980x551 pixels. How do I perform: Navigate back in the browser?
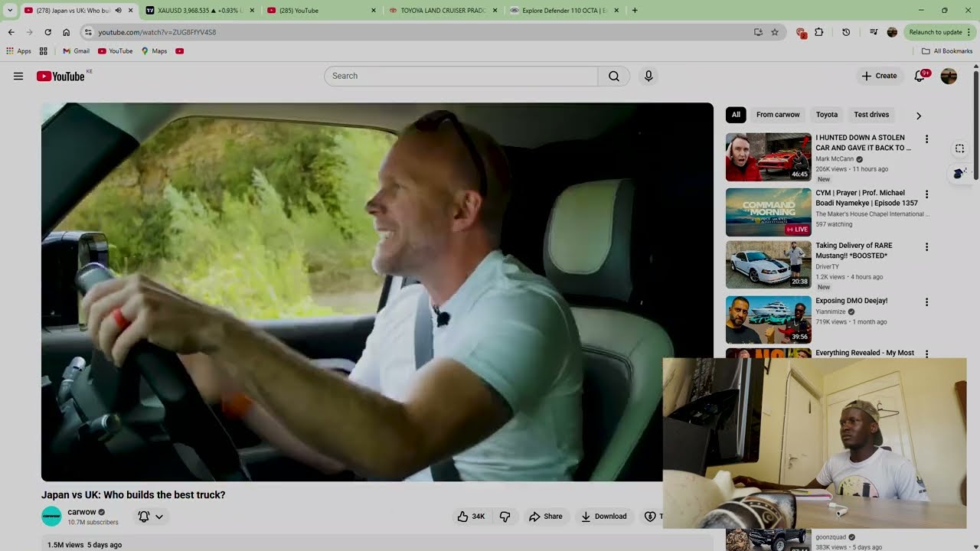pyautogui.click(x=11, y=32)
